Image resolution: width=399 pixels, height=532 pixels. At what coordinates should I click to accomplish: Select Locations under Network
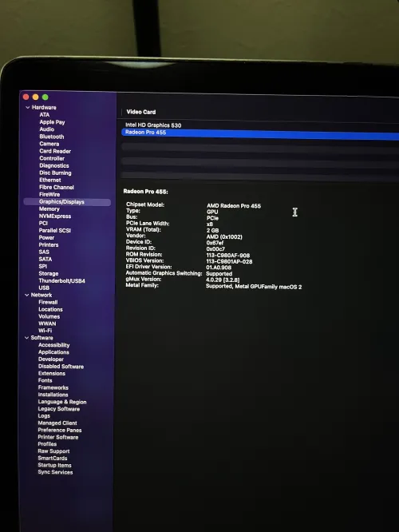(x=50, y=309)
